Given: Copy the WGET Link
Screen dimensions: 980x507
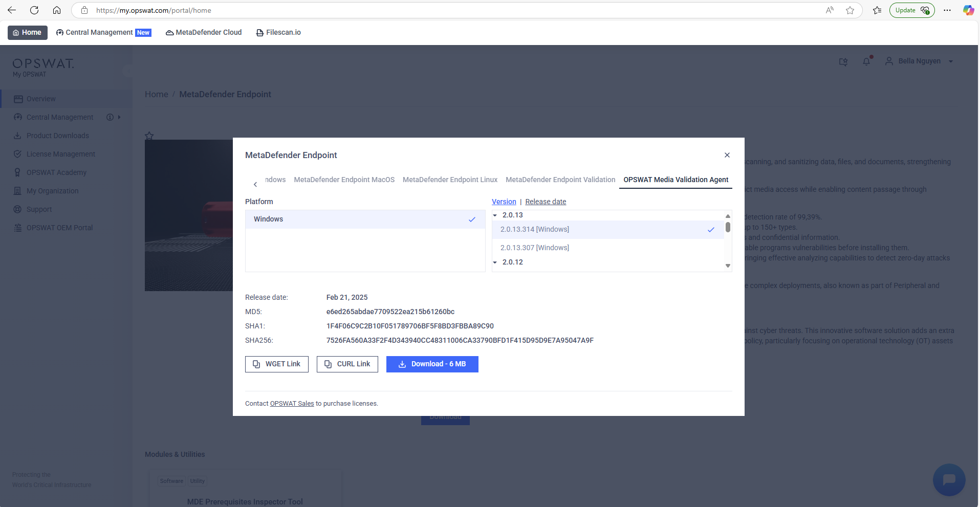Looking at the screenshot, I should 277,364.
